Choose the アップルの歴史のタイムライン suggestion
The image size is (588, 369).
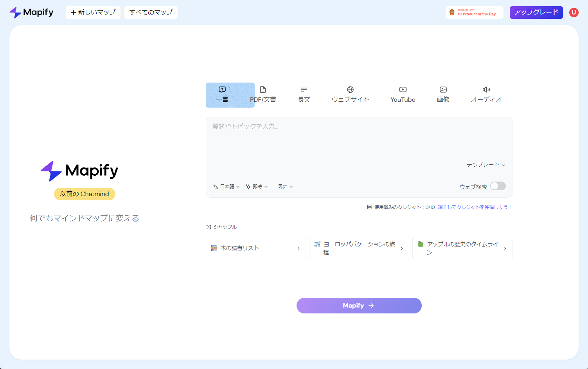[x=462, y=248]
